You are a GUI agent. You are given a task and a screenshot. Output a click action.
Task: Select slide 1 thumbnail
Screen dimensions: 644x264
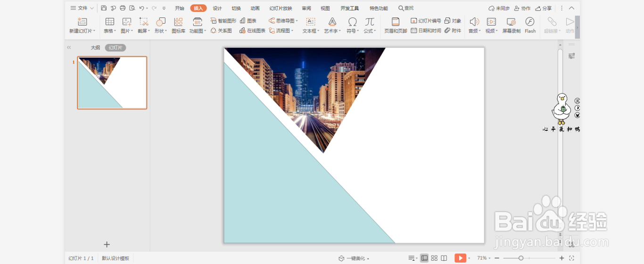[112, 83]
